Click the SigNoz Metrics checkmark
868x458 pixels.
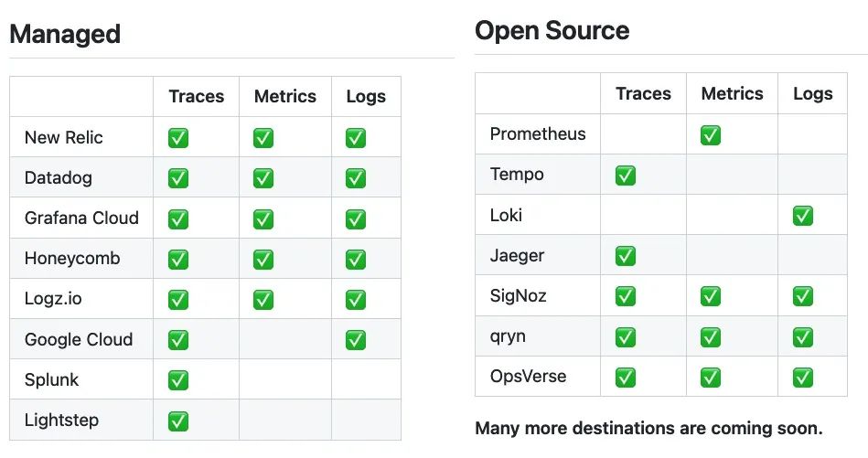711,296
